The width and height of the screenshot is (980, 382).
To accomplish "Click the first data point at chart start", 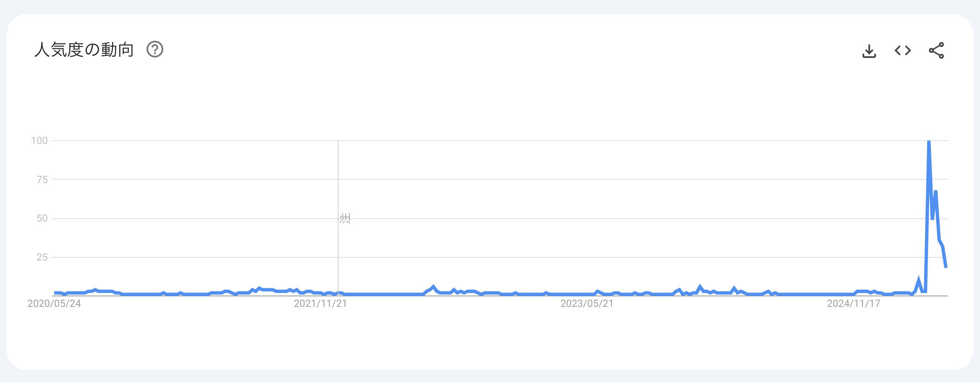I will click(55, 293).
